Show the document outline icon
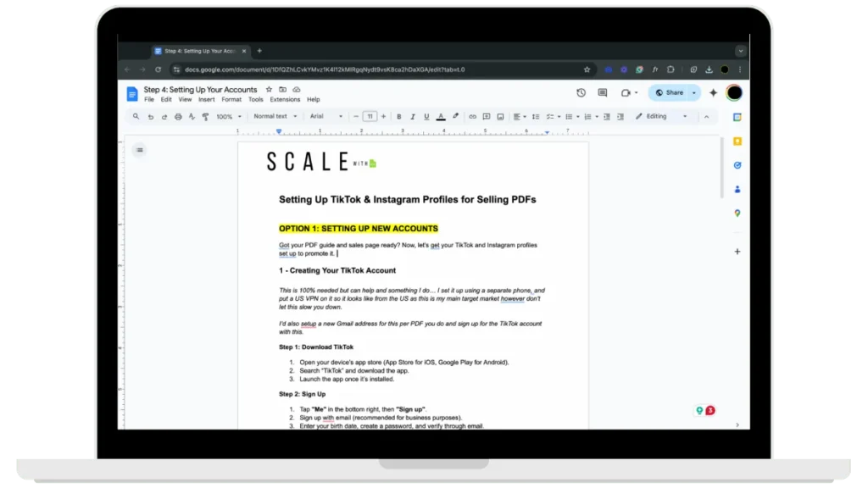Image resolution: width=868 pixels, height=488 pixels. pyautogui.click(x=140, y=150)
